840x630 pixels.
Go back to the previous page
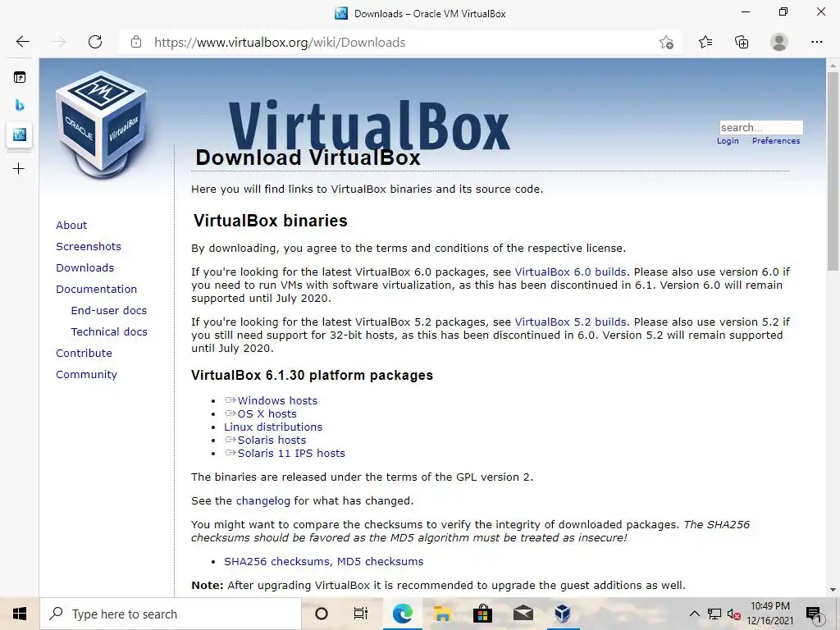[22, 42]
